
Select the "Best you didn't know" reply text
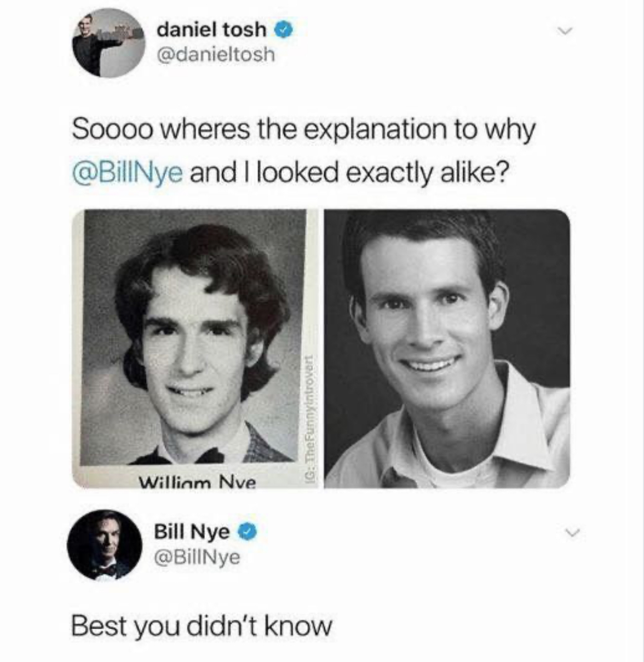point(202,626)
